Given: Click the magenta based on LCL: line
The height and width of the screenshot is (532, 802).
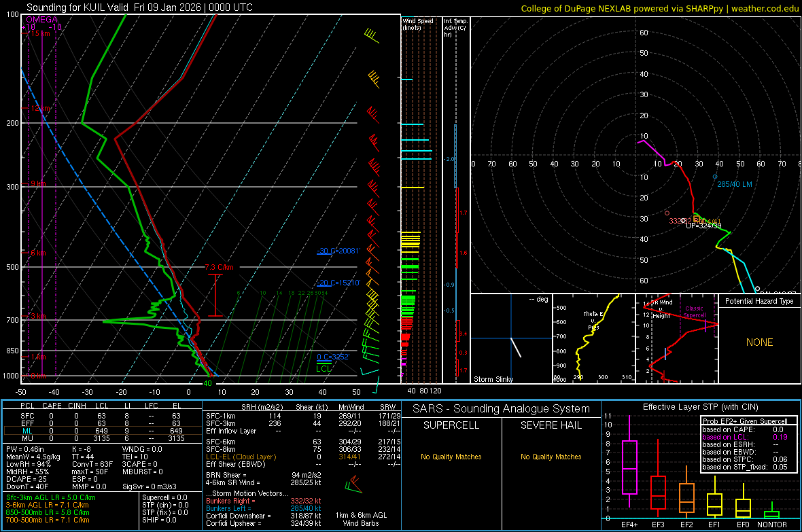Looking at the screenshot, I should tap(745, 437).
